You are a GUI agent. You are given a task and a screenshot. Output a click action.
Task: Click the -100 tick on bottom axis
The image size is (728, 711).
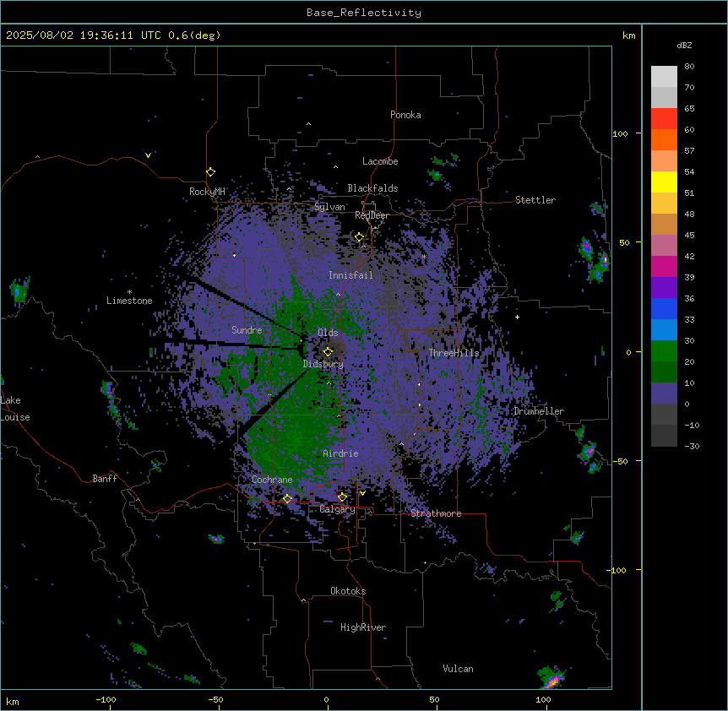(x=106, y=699)
